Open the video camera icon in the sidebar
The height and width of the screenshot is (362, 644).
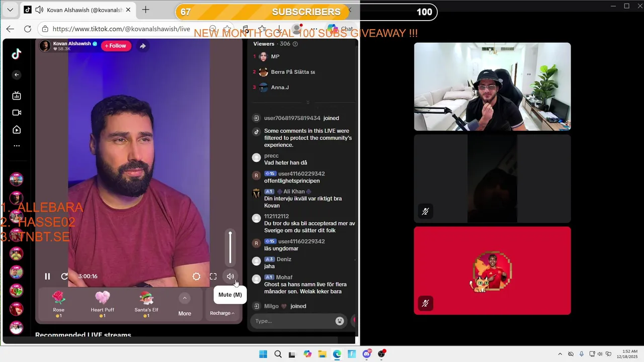[17, 113]
